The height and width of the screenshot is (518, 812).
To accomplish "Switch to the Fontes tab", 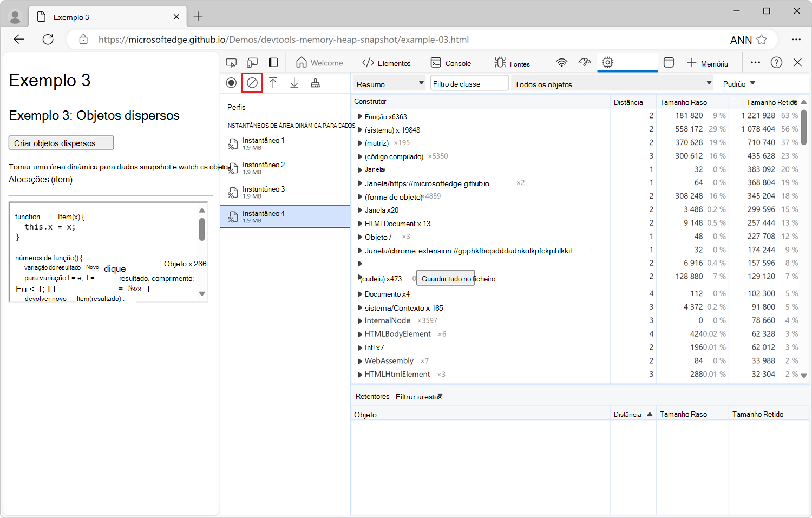I will (512, 63).
